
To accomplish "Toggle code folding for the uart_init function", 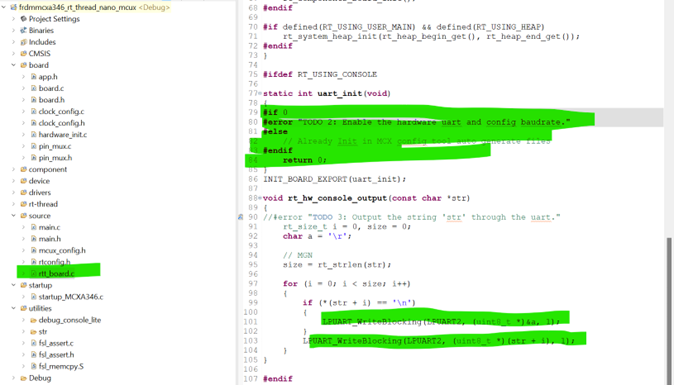I will pos(260,94).
